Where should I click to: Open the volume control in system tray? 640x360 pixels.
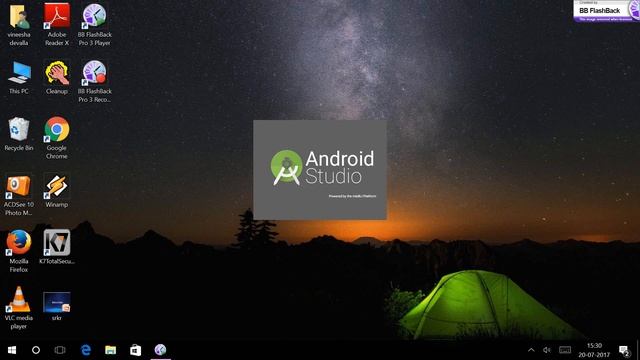tap(547, 350)
